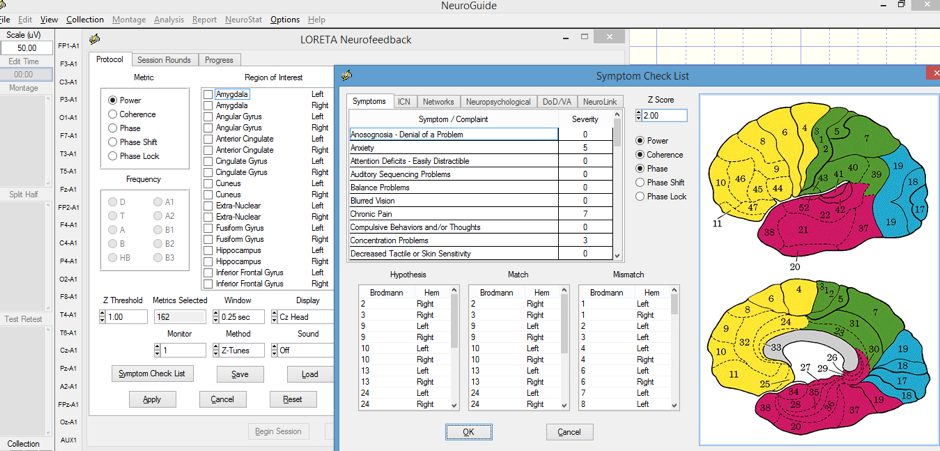Select the Chronic Pain symptom row
940x451 pixels.
[x=481, y=214]
